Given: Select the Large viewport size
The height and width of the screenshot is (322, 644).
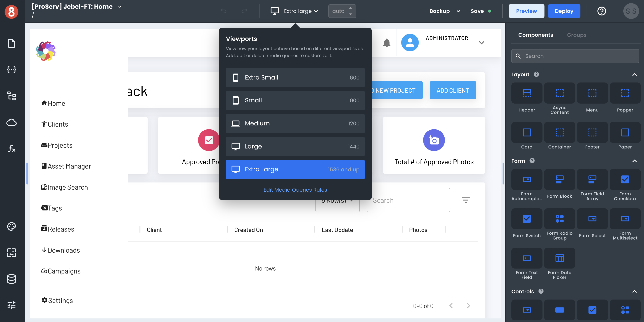Looking at the screenshot, I should click(295, 146).
